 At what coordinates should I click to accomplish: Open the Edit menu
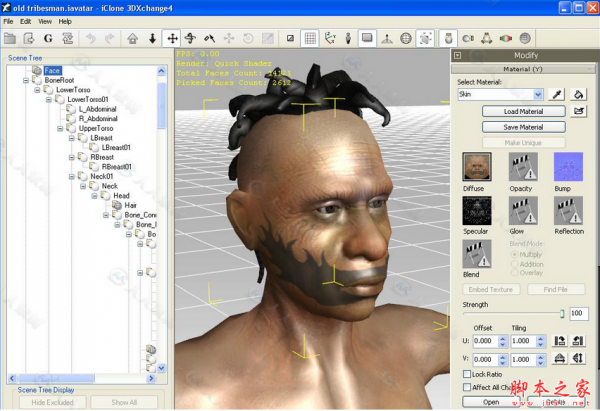[26, 21]
